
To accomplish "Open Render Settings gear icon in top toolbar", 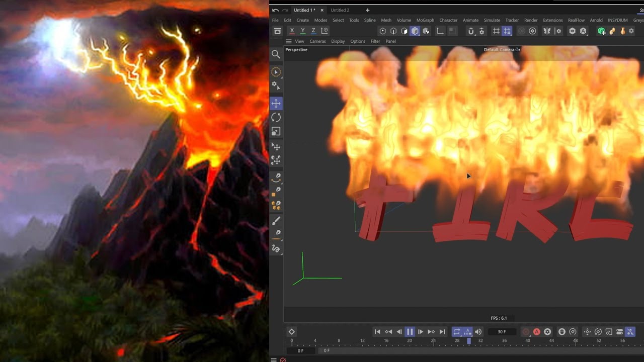I will [x=532, y=31].
